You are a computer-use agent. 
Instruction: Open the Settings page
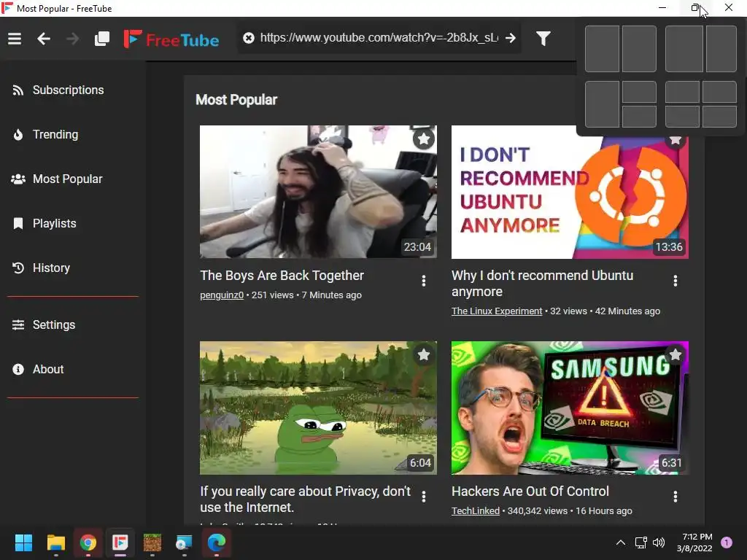tap(73, 324)
